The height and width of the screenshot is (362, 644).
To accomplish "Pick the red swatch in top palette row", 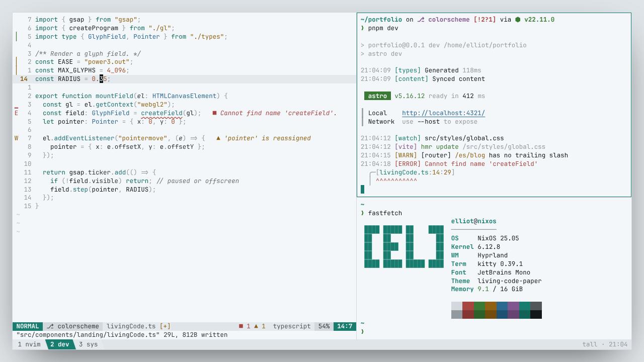I will [x=468, y=306].
